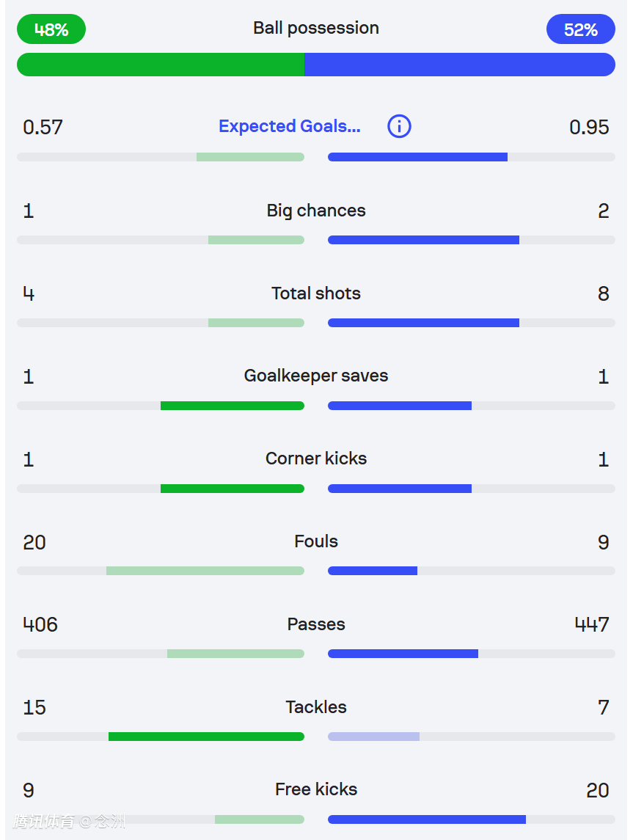This screenshot has height=840, width=633.
Task: Click the Total shots label
Action: [x=316, y=293]
